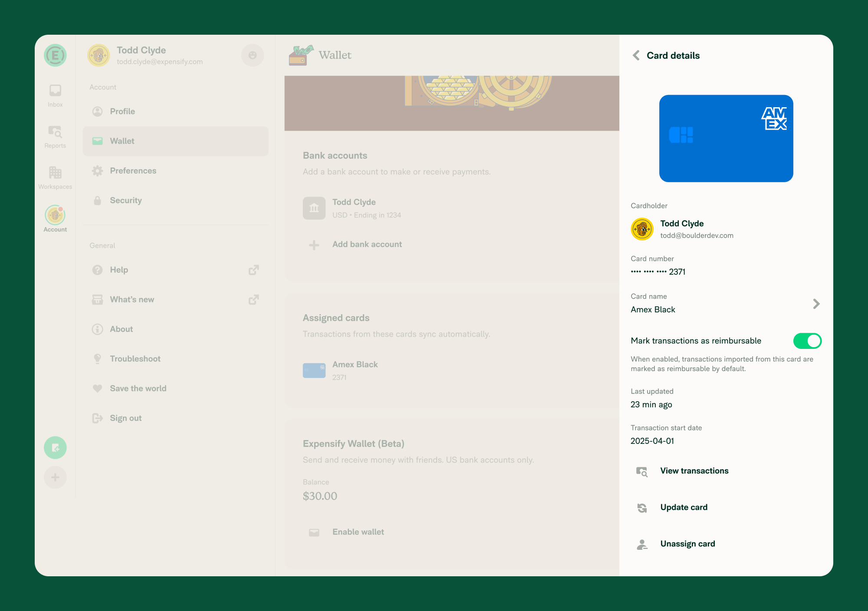Screen dimensions: 868x611
Task: Open the Preferences menu item
Action: click(133, 171)
